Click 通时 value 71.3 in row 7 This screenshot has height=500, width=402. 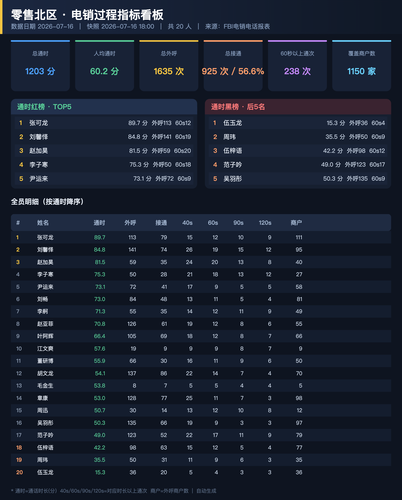[x=100, y=312]
